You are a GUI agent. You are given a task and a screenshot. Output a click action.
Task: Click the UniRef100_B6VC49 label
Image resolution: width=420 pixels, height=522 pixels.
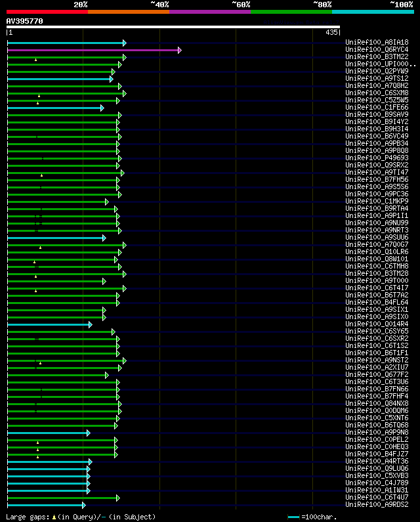[x=377, y=136]
